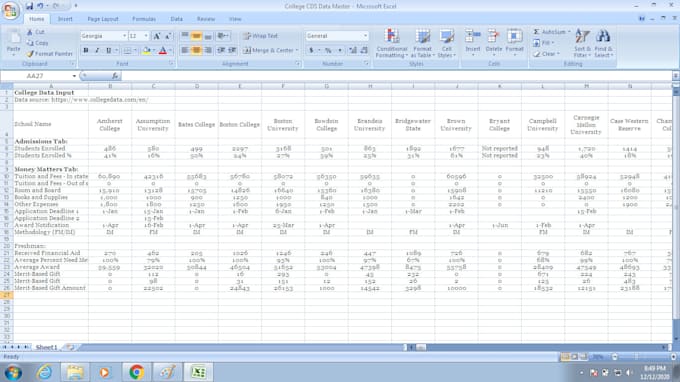680x382 pixels.
Task: Expand the font name dropdown showing Georgia
Action: point(124,36)
